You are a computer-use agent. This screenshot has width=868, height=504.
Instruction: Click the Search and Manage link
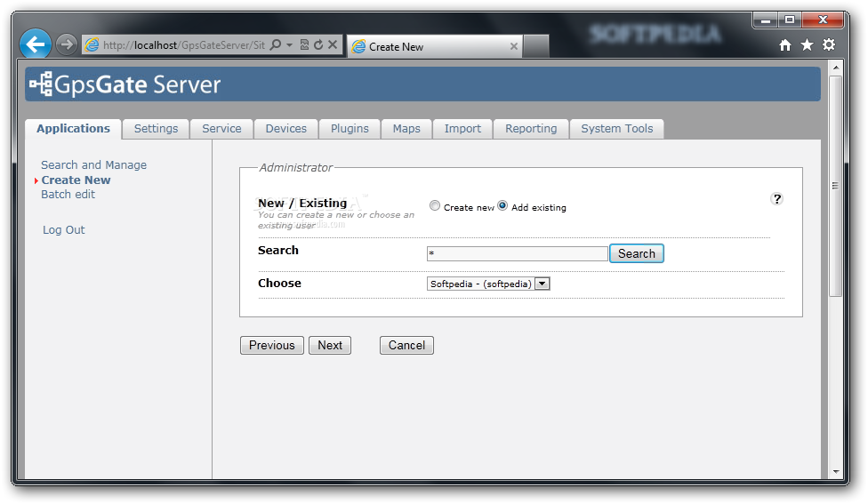pyautogui.click(x=93, y=164)
